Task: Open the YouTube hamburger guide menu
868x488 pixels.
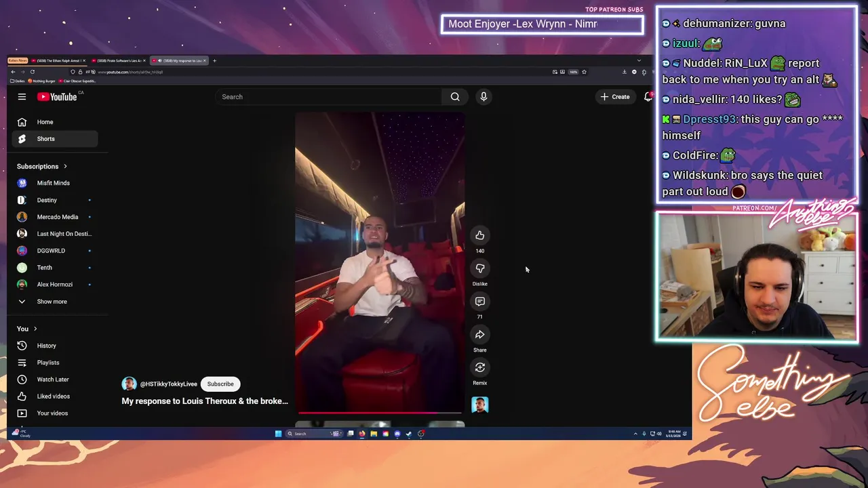Action: click(x=22, y=97)
